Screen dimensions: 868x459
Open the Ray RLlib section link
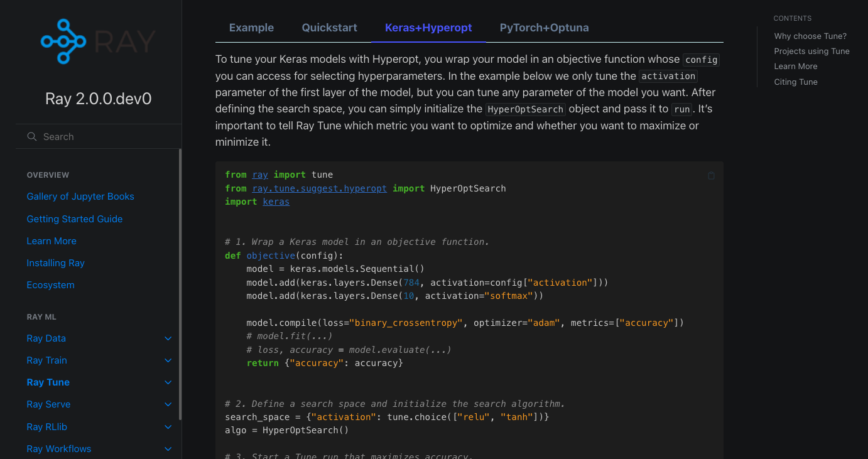[x=46, y=427]
